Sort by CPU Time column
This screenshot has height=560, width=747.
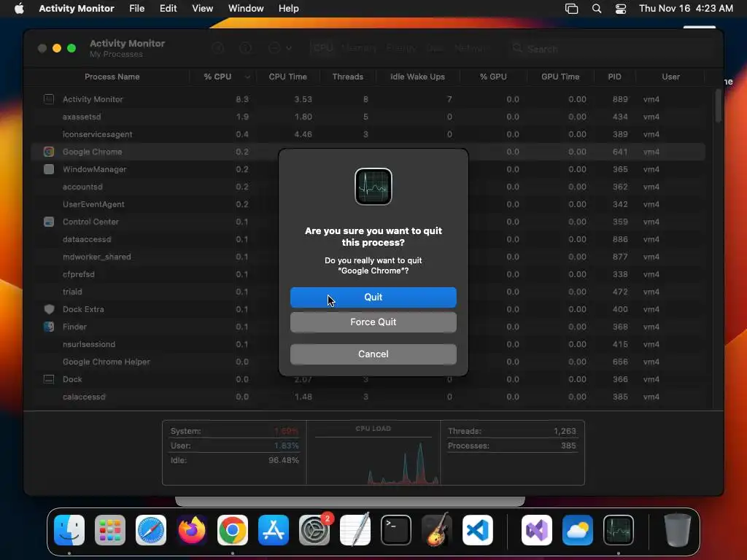287,77
